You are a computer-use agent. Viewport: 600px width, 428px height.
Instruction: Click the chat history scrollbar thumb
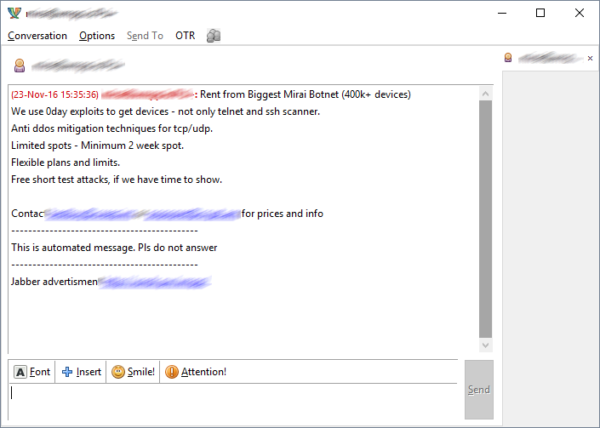pos(486,215)
